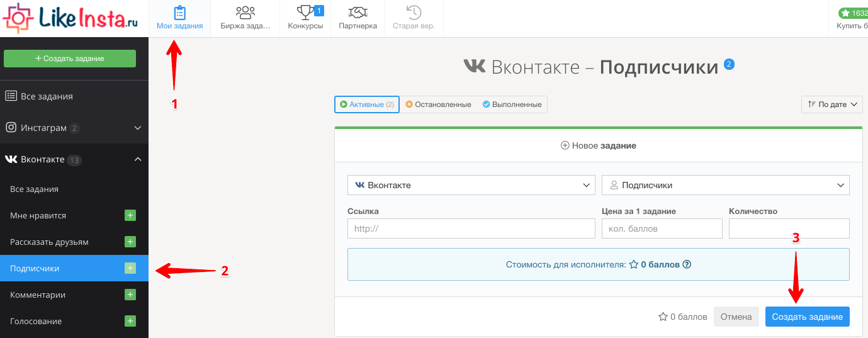
Task: Click the Стоимость для исполнителя text
Action: (x=566, y=264)
